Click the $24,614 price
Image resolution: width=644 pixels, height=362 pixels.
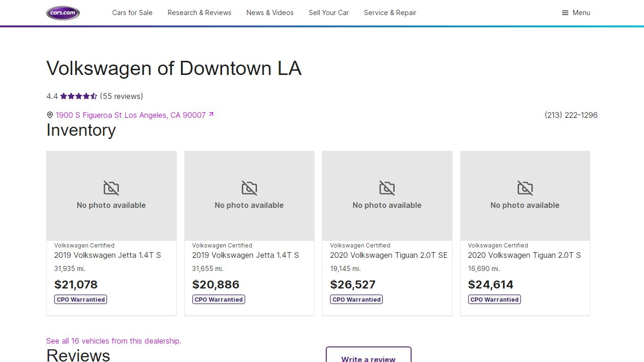click(491, 285)
